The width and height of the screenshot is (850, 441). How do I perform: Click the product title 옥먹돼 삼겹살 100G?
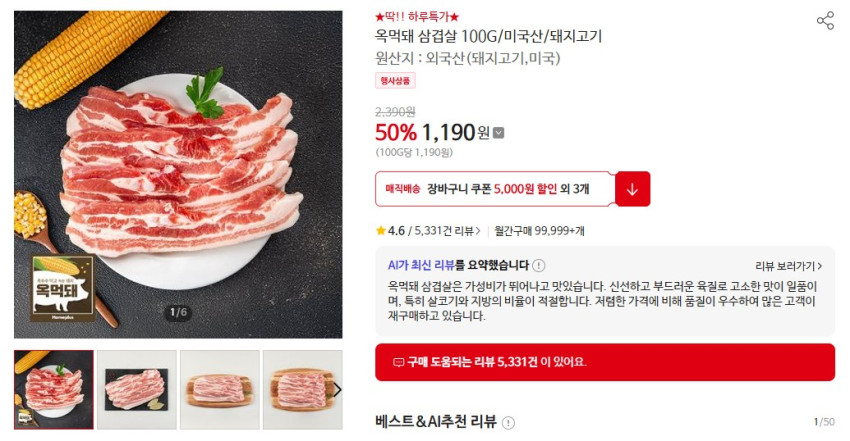pyautogui.click(x=488, y=37)
